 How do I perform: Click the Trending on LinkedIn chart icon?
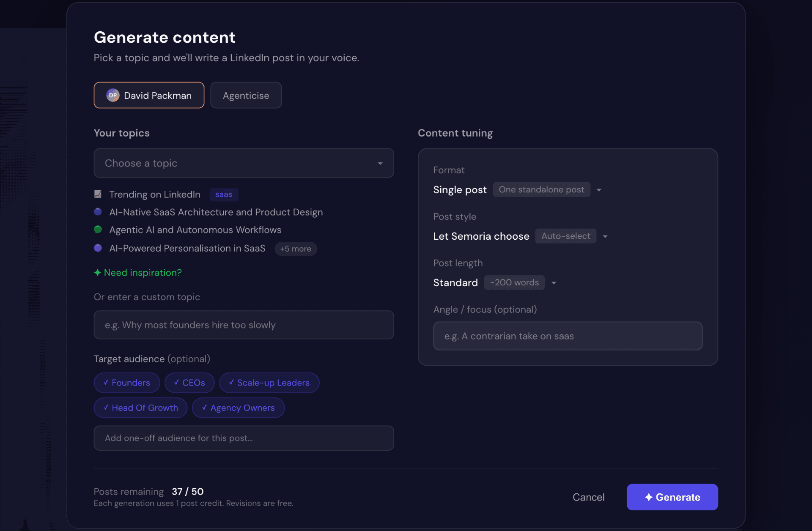click(x=98, y=194)
